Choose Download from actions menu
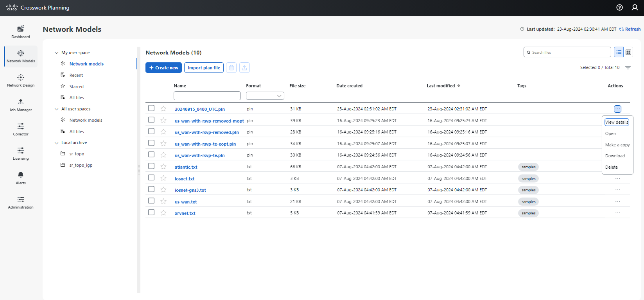The image size is (644, 300). pos(615,156)
